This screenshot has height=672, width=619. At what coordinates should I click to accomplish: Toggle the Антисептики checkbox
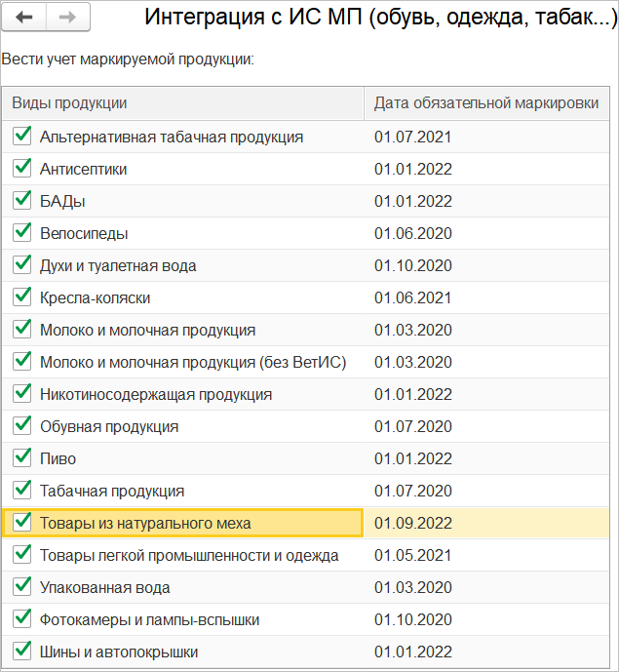[x=22, y=169]
